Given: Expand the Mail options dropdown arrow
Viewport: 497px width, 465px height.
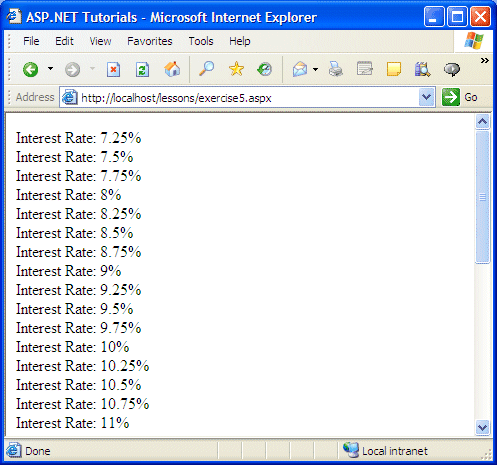Looking at the screenshot, I should click(315, 69).
